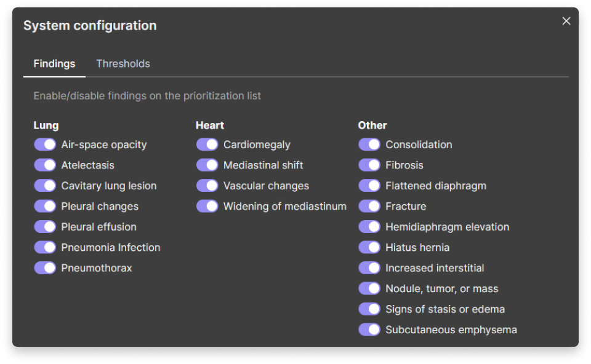Toggle the Pleural effusion switch

45,227
